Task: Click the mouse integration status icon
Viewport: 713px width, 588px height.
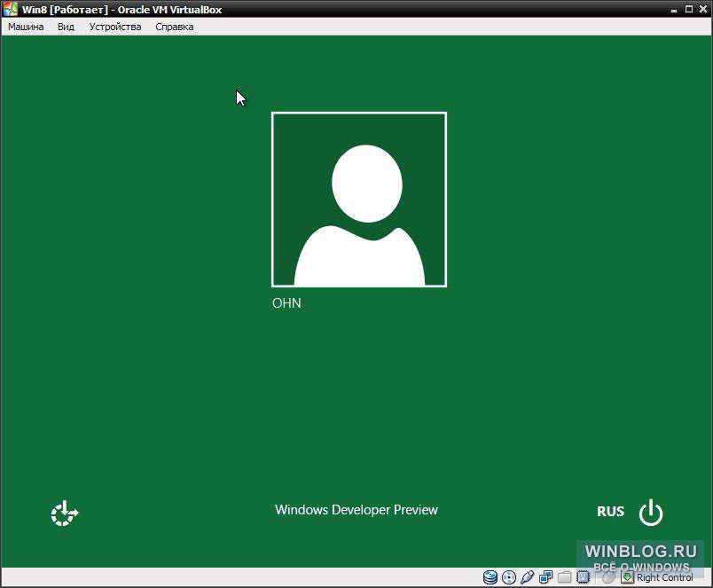Action: (x=608, y=577)
